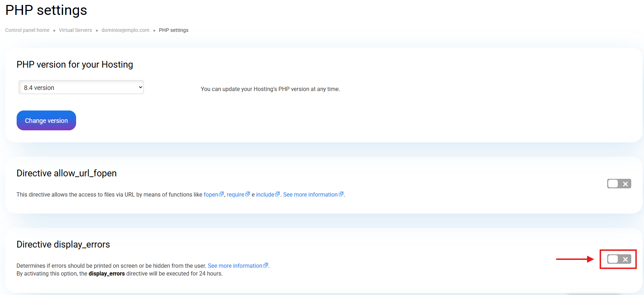Viewport: 644px width, 295px height.
Task: See more information about allow_url_fopen
Action: [x=310, y=195]
